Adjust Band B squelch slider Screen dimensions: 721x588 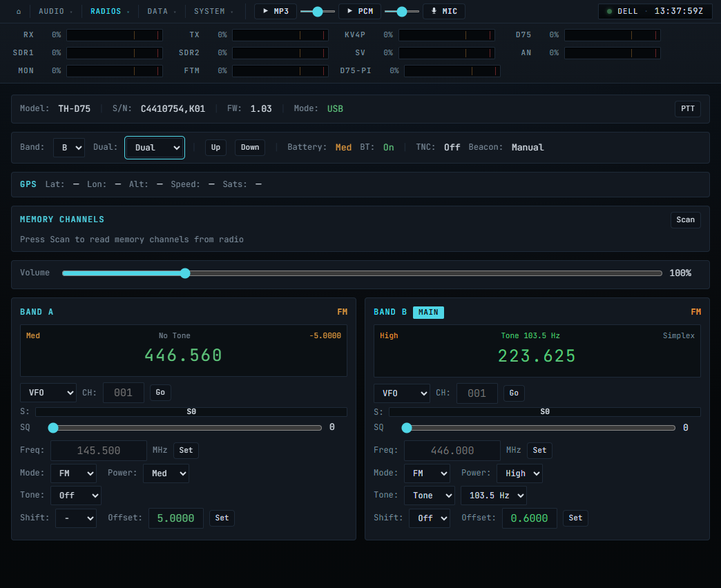pos(539,428)
